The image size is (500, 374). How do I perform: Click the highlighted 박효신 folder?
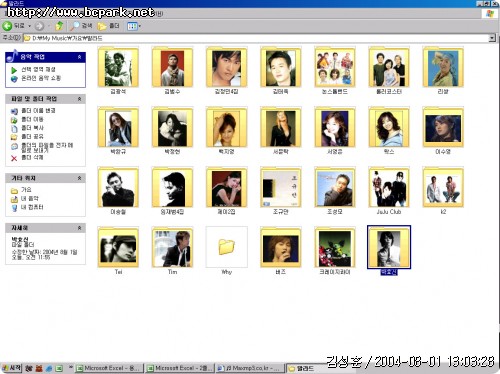(x=389, y=251)
